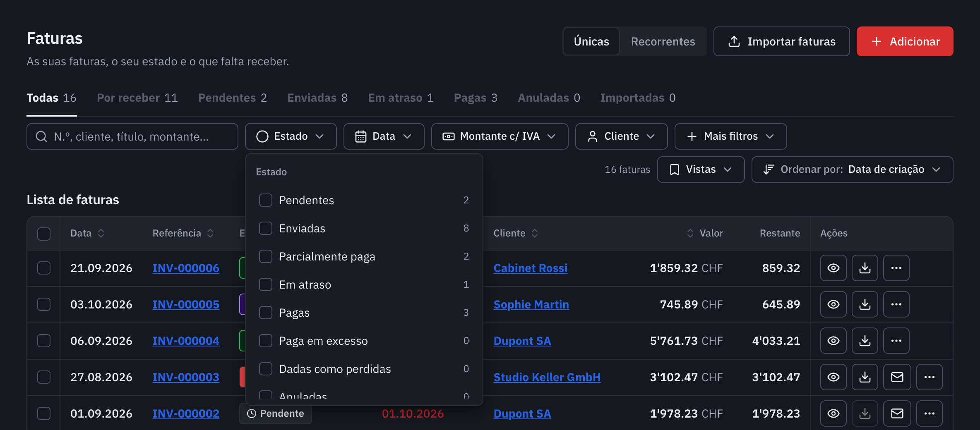Click Importar faturas button
This screenshot has width=980, height=430.
[781, 41]
